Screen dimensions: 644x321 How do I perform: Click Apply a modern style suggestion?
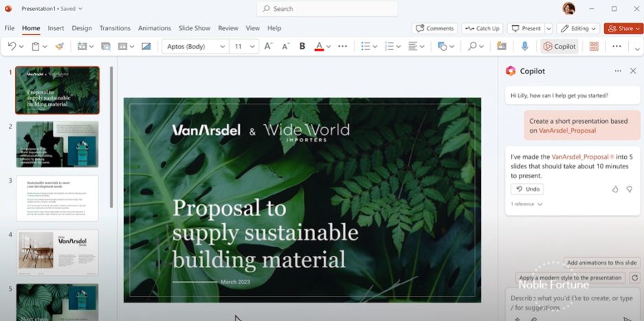coord(570,278)
